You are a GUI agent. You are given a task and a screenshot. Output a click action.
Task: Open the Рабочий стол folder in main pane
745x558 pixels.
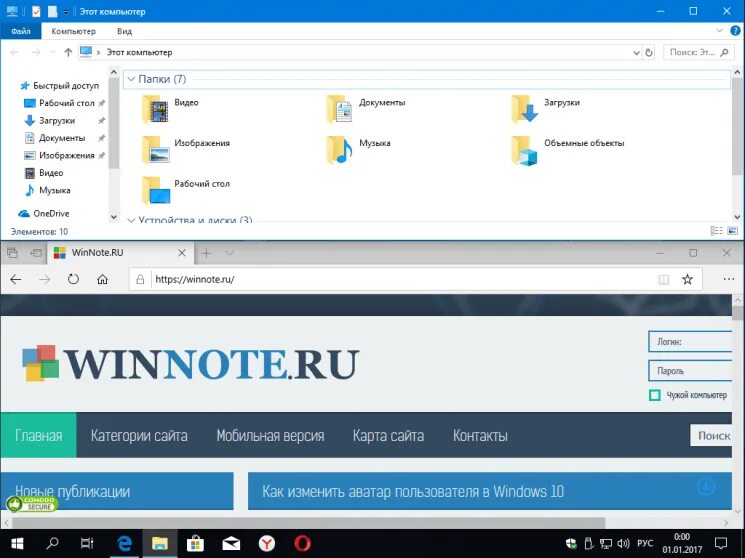[x=186, y=190]
